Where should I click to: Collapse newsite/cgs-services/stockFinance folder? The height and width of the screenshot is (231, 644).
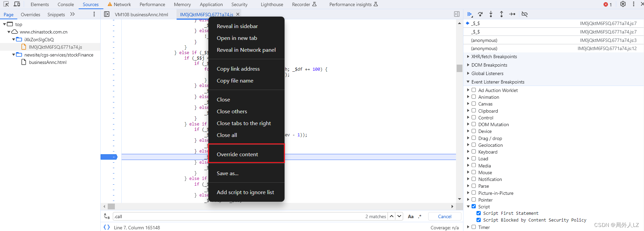[14, 55]
